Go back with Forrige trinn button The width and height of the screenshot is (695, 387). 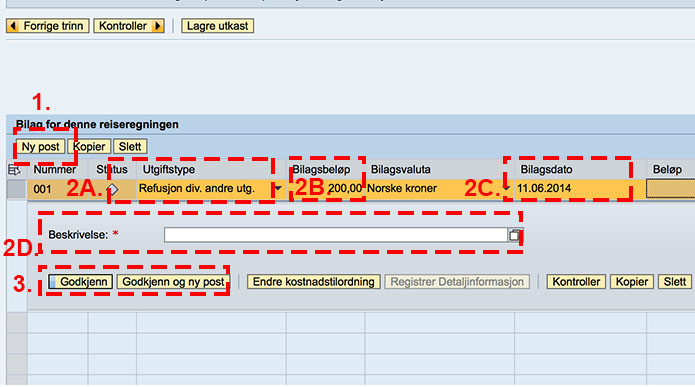point(47,26)
